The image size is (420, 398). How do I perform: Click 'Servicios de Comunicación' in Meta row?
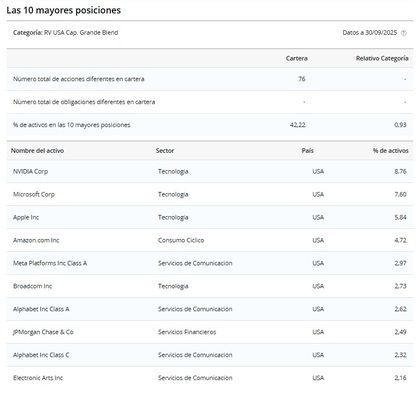point(195,263)
